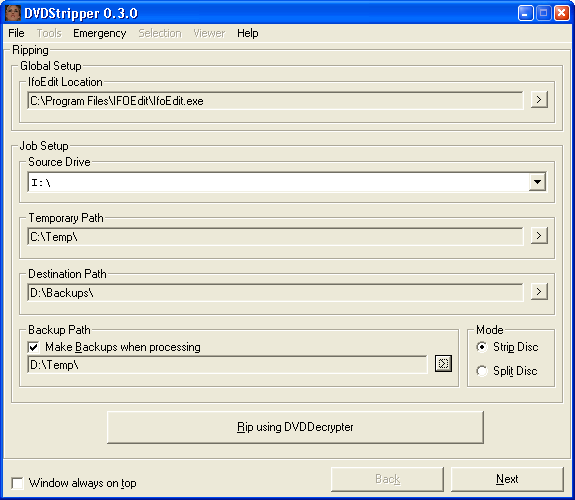Viewport: 575px width, 500px height.
Task: Open the Help menu
Action: pos(248,33)
